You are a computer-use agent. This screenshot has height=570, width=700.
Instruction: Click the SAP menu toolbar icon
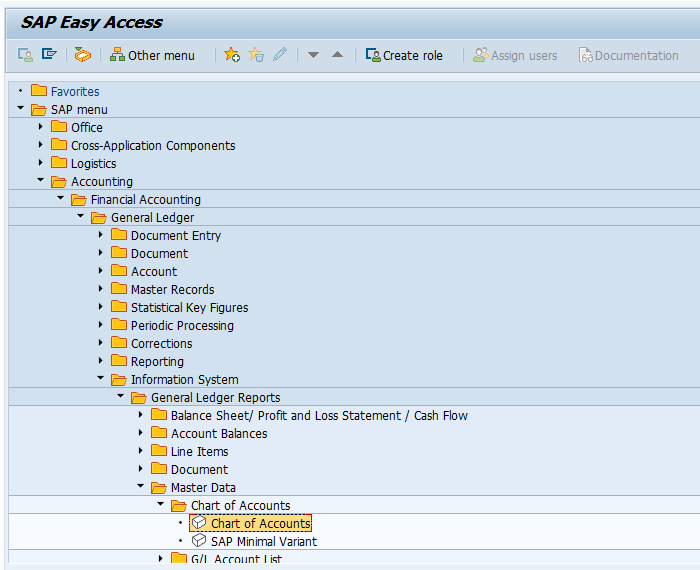click(49, 54)
